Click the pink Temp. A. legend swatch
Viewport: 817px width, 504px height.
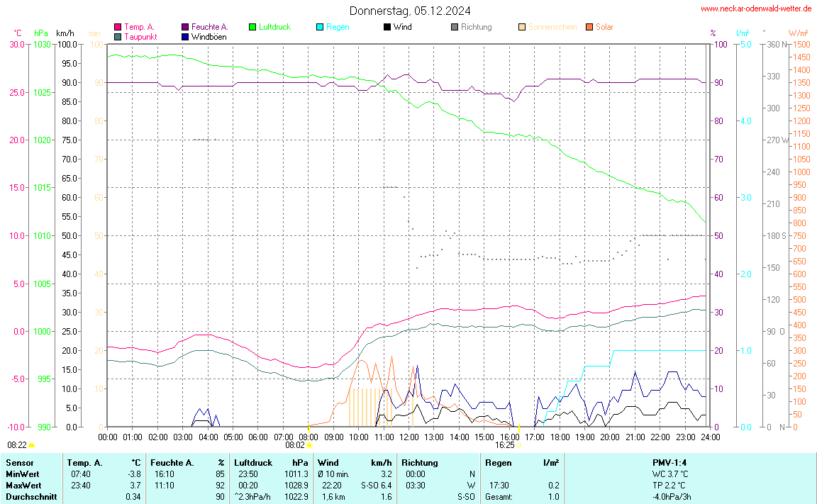pos(118,27)
